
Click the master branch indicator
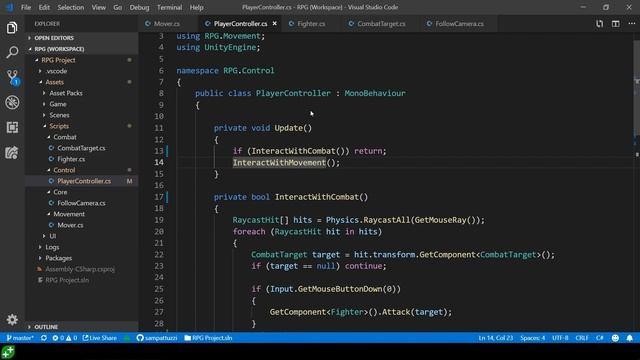pos(20,338)
